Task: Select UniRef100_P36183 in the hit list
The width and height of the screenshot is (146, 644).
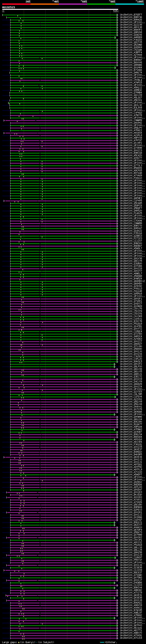Action: coord(131,40)
